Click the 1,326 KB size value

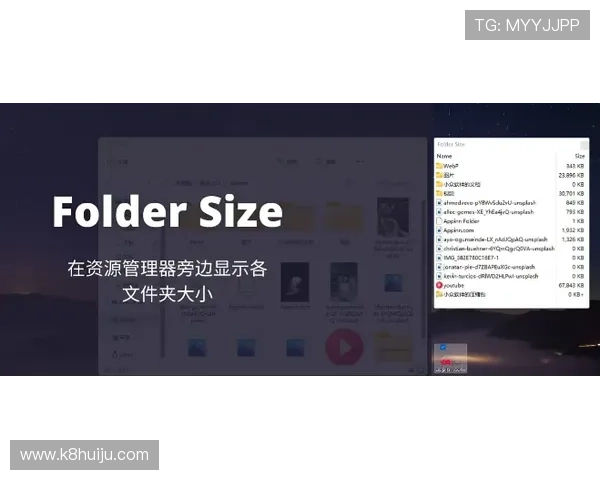(573, 240)
